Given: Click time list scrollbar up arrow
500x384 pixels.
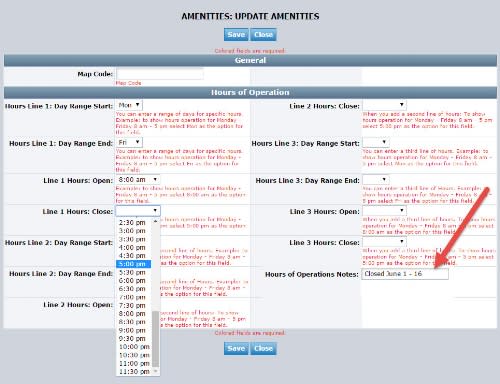Looking at the screenshot, I should pos(155,221).
